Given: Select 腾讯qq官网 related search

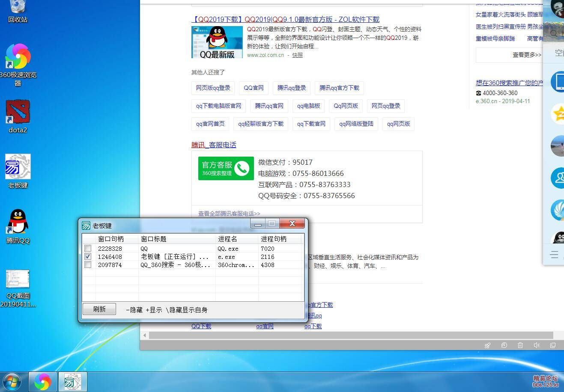Looking at the screenshot, I should (x=269, y=106).
